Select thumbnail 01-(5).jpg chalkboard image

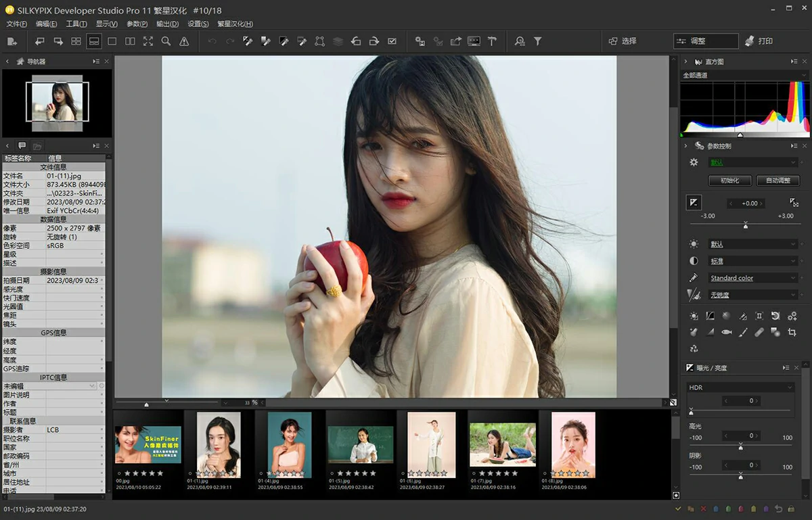[361, 444]
